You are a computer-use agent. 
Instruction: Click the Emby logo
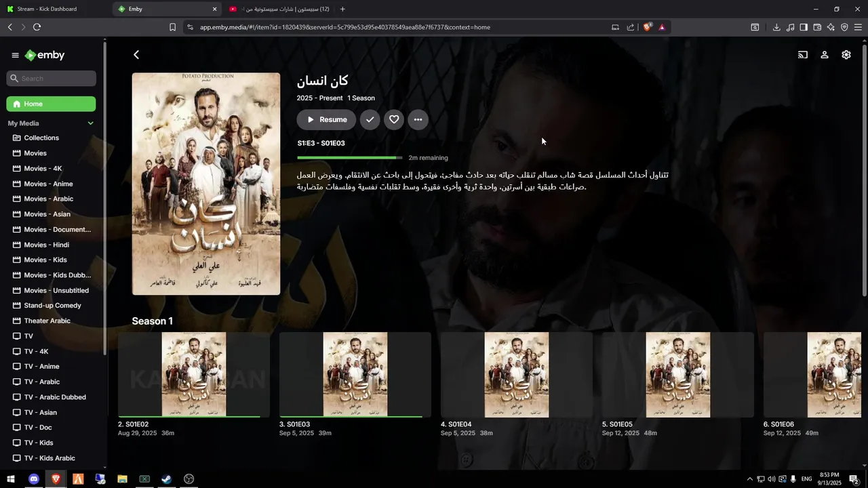point(45,56)
